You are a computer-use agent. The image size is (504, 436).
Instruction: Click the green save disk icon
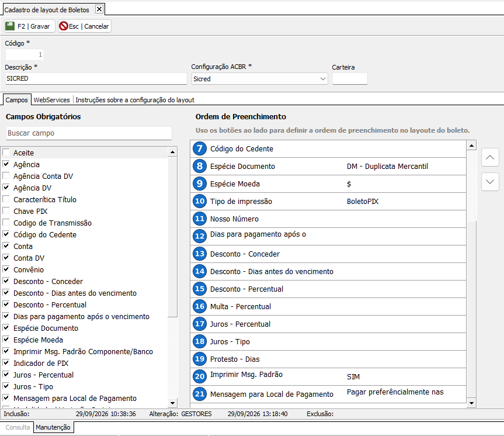(10, 26)
